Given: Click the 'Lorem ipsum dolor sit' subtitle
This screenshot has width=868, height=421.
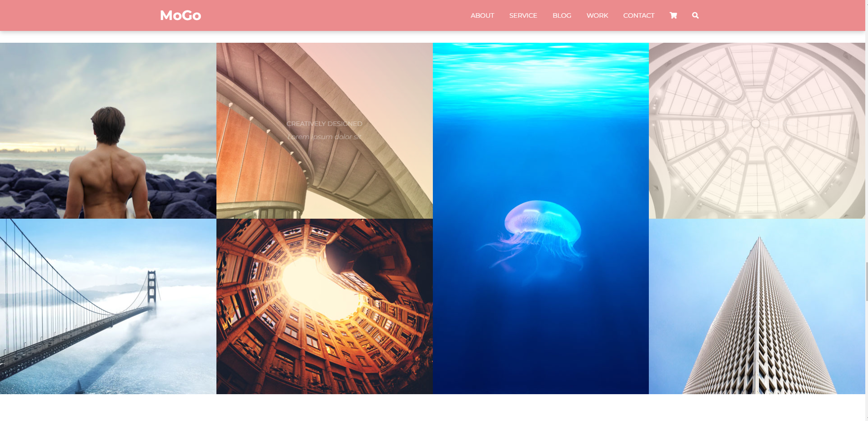Looking at the screenshot, I should point(324,137).
